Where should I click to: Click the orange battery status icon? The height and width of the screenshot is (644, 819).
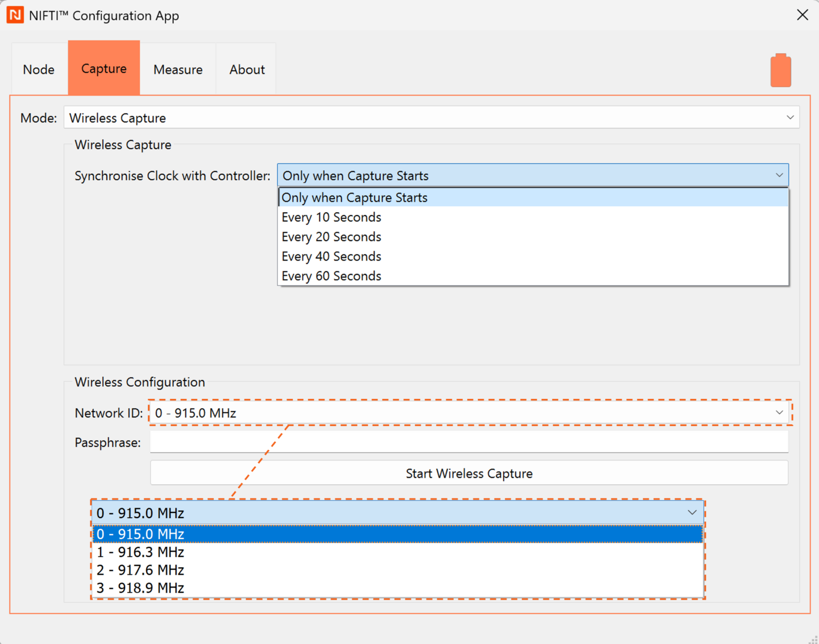tap(780, 70)
